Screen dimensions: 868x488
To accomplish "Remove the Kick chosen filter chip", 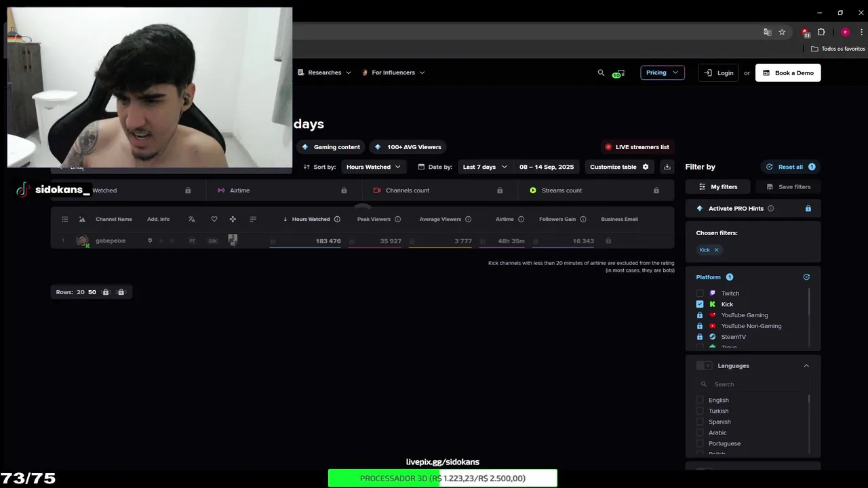I will [x=716, y=249].
